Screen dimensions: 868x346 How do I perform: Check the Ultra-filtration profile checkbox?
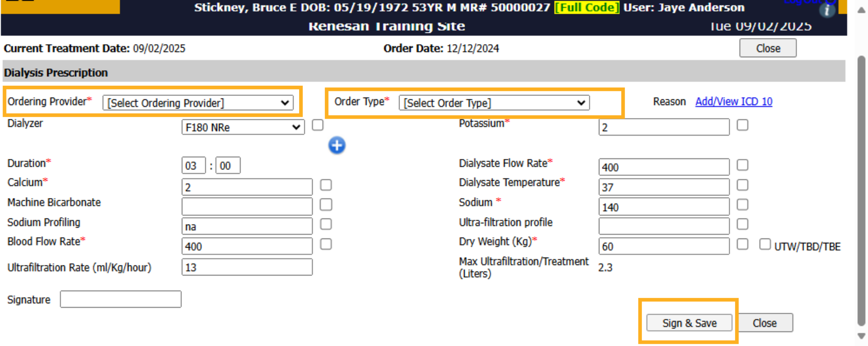(743, 224)
